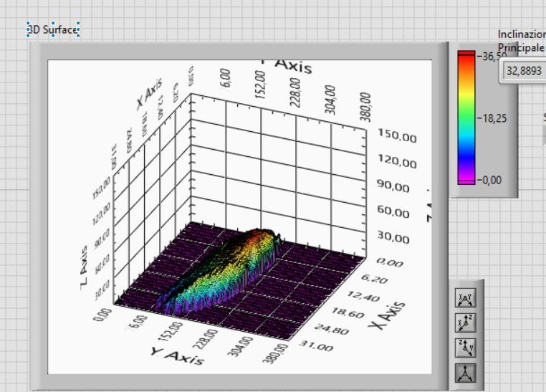Click the 304,00 value on top Y axis

[330, 100]
